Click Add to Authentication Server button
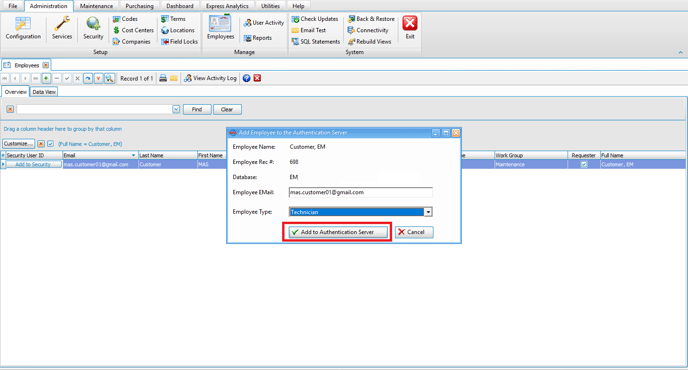This screenshot has width=688, height=370. (x=338, y=232)
